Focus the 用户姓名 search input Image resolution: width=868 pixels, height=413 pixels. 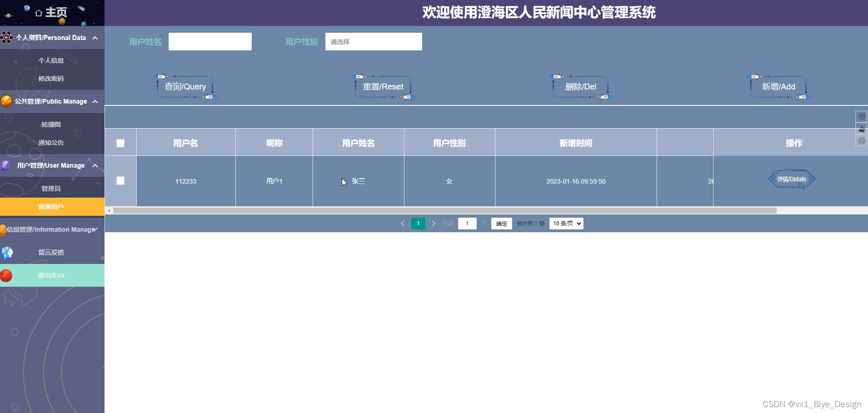point(210,41)
